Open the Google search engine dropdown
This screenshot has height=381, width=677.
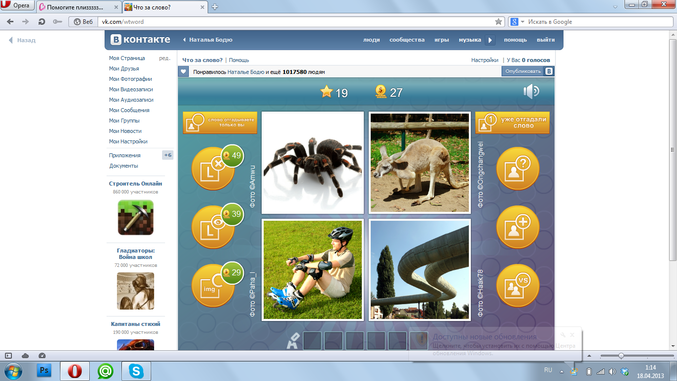point(517,22)
